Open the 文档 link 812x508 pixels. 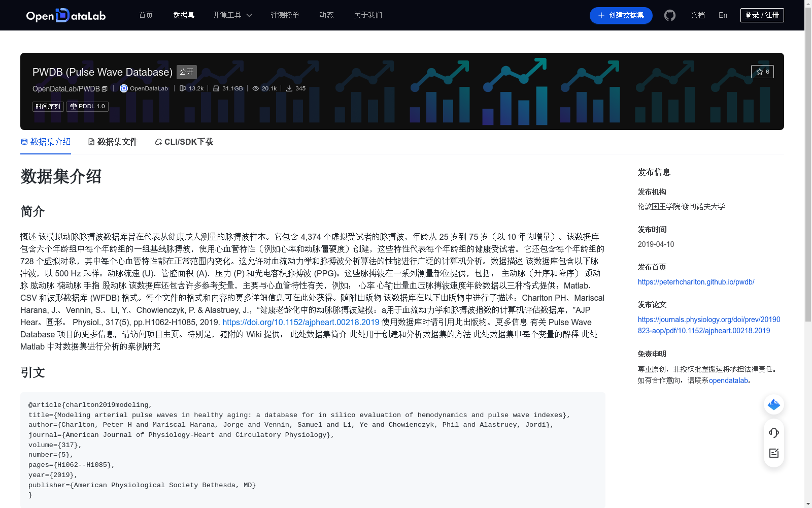coord(698,15)
